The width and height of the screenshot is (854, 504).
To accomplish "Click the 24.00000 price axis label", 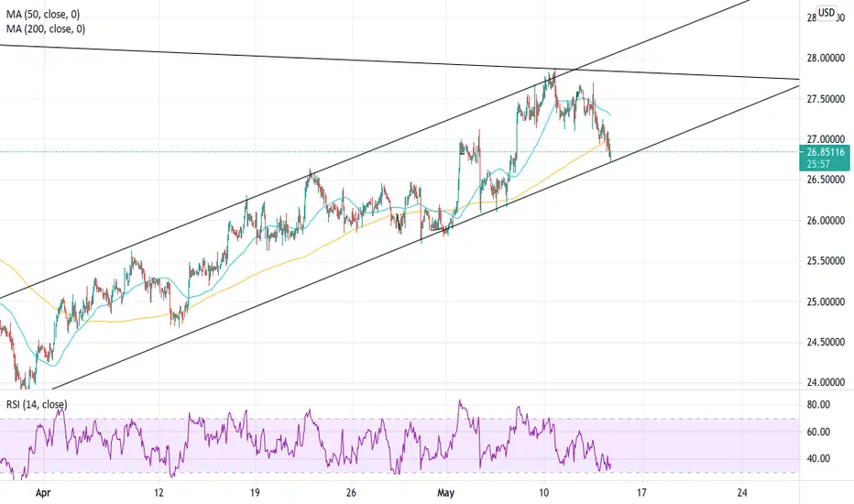I will 826,382.
